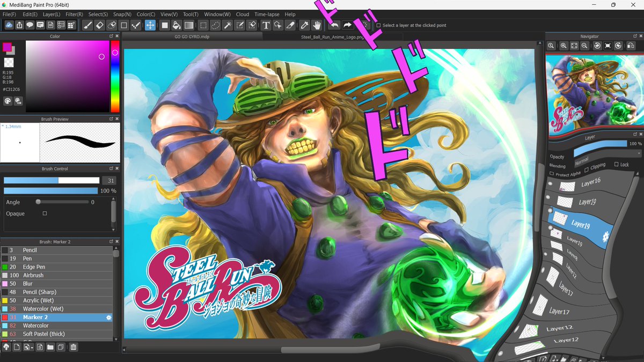
Task: Undock the Brush Preview panel
Action: [111, 119]
